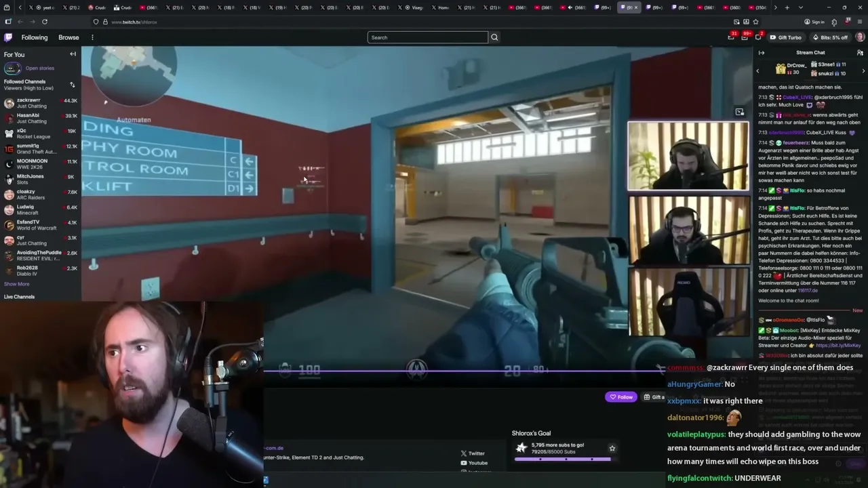
Task: Collapse the For You sidebar
Action: point(73,54)
